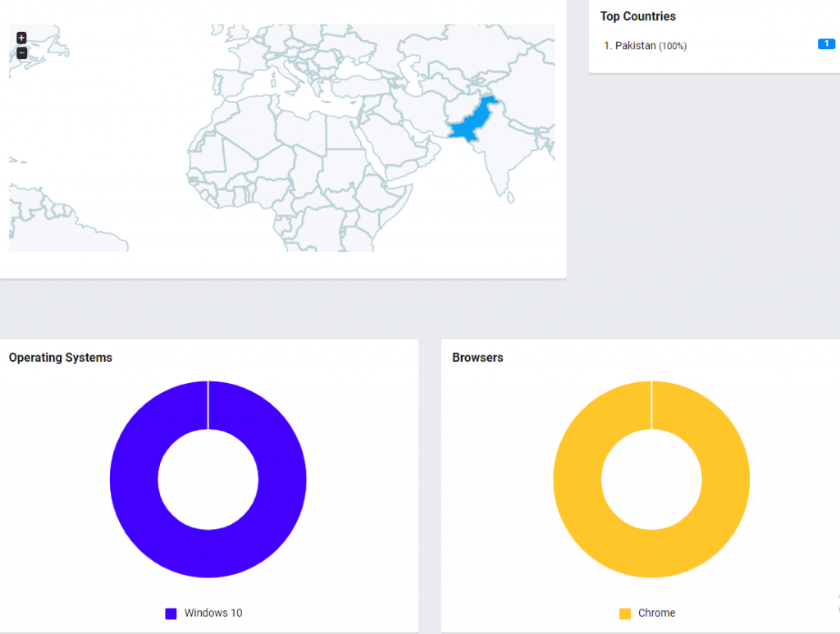Viewport: 840px width, 634px height.
Task: Click the Operating Systems heading
Action: pos(61,358)
